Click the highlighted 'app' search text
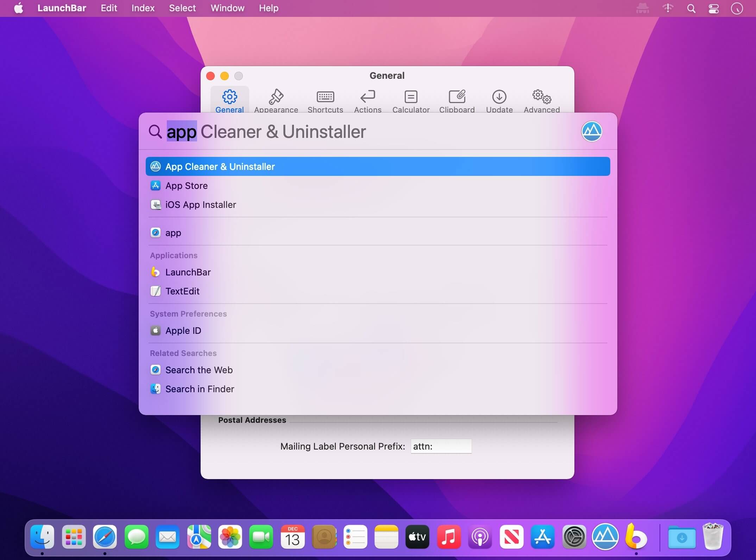This screenshot has height=560, width=756. [182, 132]
